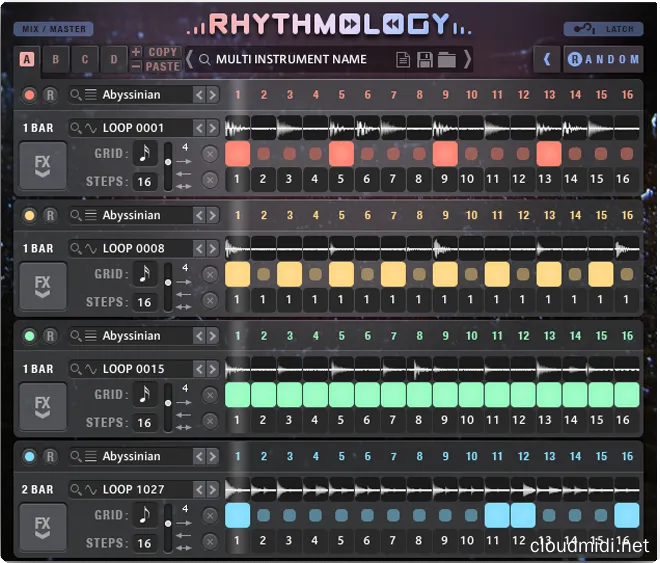Image resolution: width=660 pixels, height=563 pixels.
Task: Click the save multi instrument disk icon
Action: [425, 60]
